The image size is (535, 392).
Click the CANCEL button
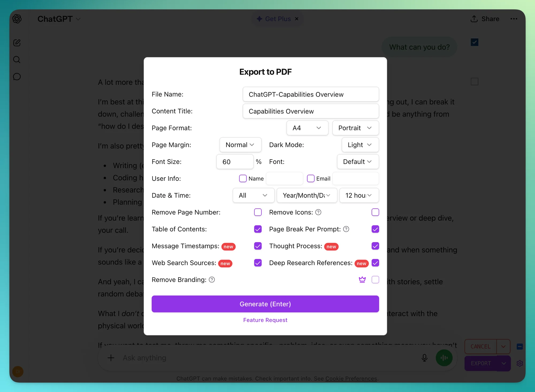pos(481,347)
